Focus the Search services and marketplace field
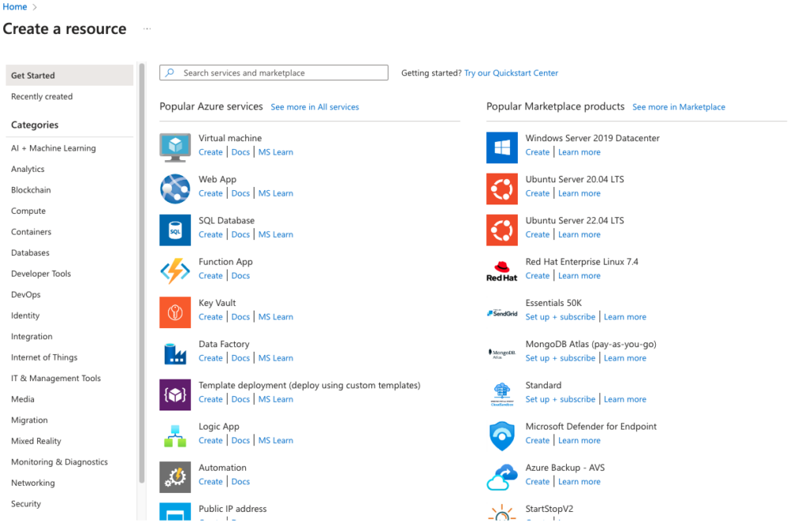812x523 pixels. [x=274, y=73]
